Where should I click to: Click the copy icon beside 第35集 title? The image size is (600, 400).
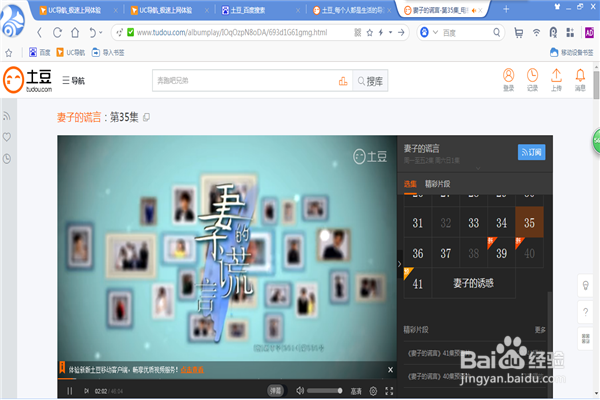146,118
